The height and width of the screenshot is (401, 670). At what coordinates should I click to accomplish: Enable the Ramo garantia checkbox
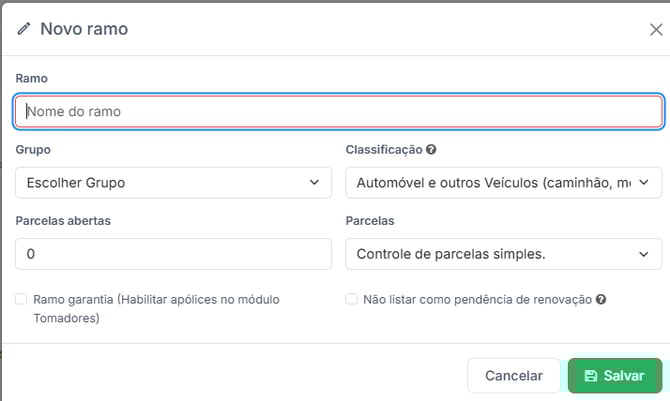(x=21, y=299)
